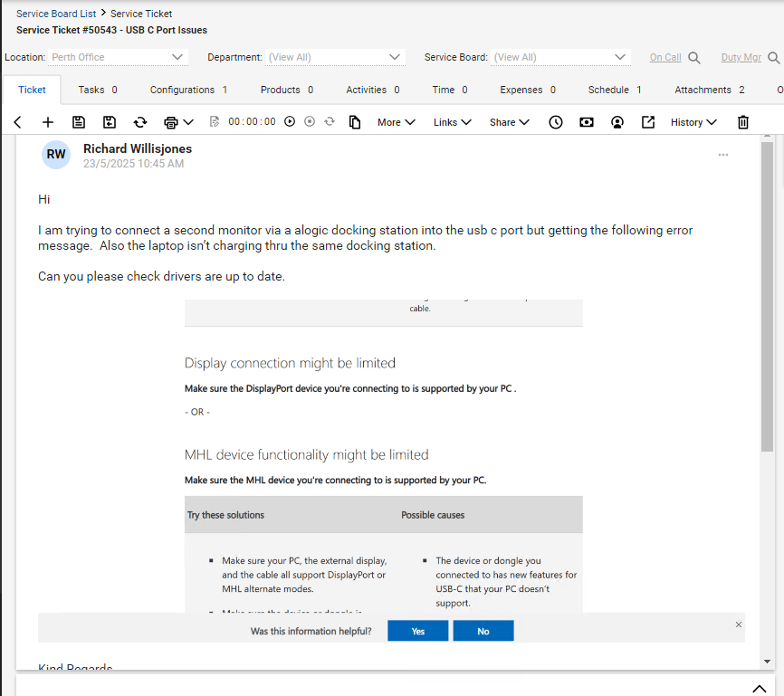Image resolution: width=784 pixels, height=696 pixels.
Task: Switch to the Tasks tab
Action: [98, 90]
